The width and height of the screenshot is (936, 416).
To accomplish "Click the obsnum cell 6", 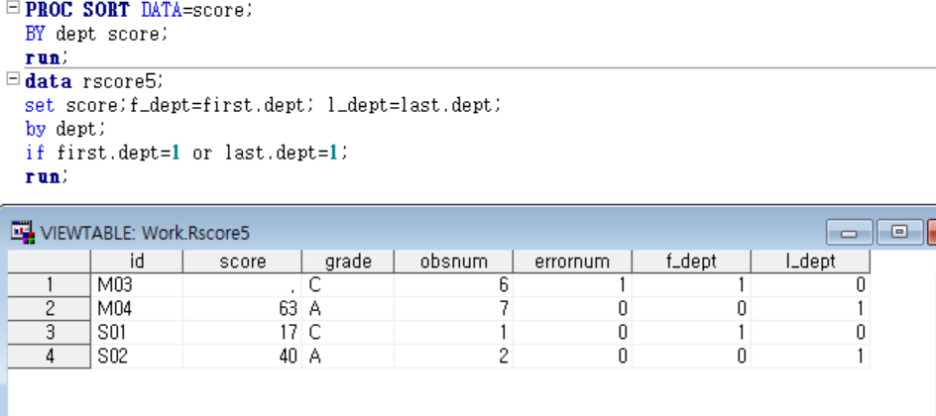I will [454, 285].
